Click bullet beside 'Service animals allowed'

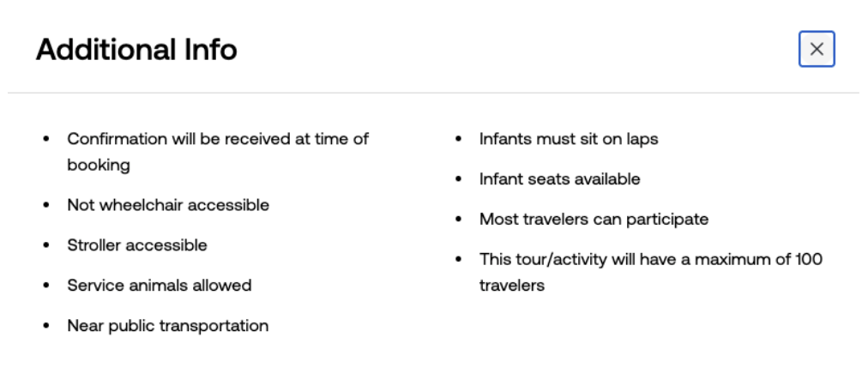coord(46,285)
